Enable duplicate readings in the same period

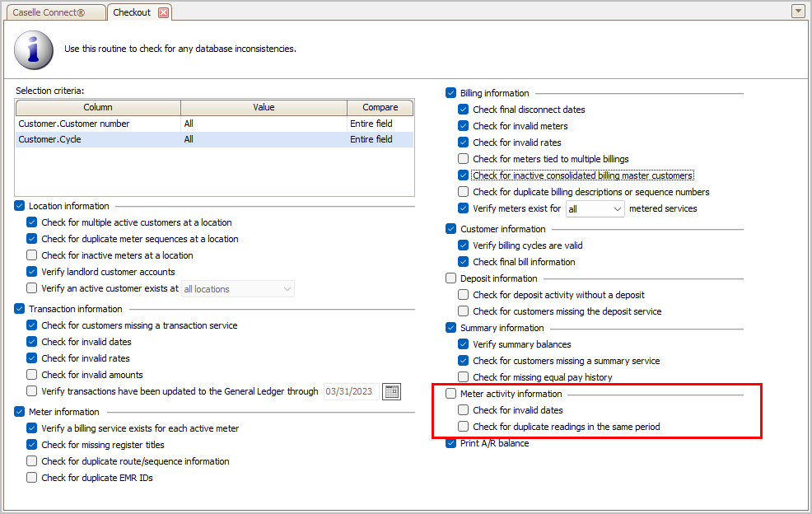464,427
